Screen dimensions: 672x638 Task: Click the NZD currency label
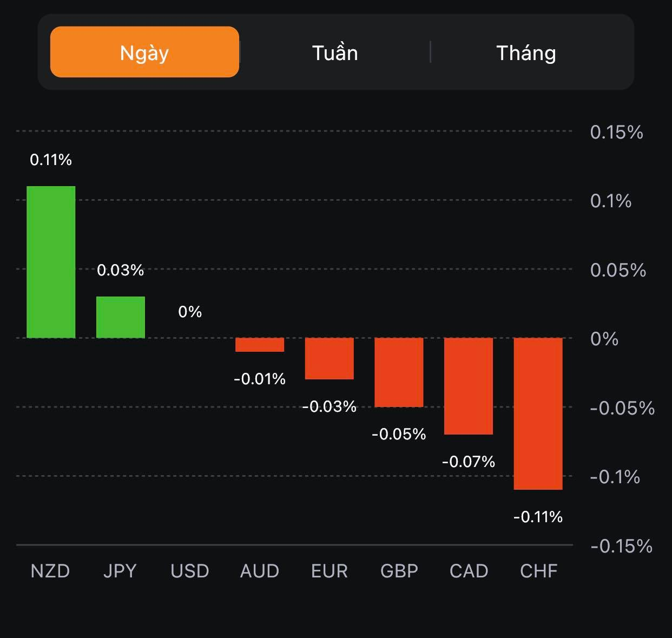click(50, 571)
